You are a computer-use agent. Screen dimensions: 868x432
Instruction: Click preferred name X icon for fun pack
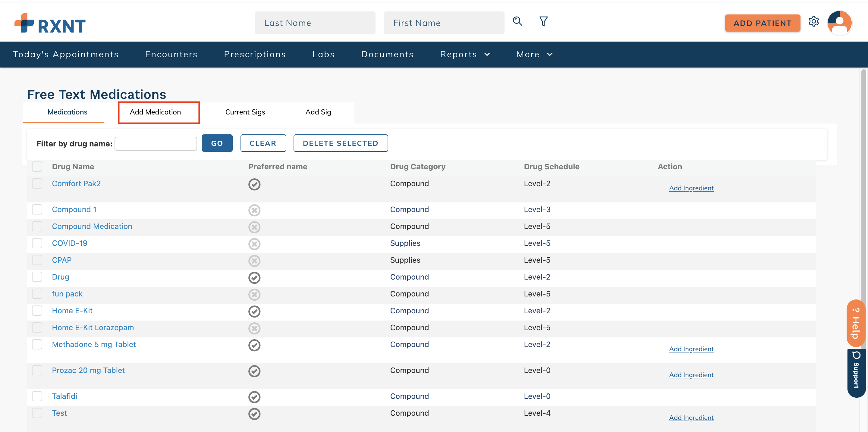(254, 294)
